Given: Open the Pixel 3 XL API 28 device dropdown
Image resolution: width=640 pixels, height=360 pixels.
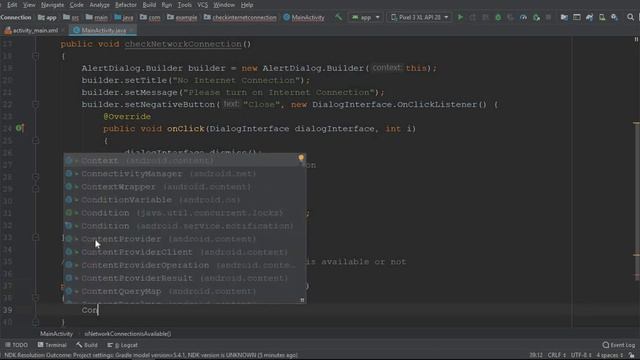Looking at the screenshot, I should 420,17.
